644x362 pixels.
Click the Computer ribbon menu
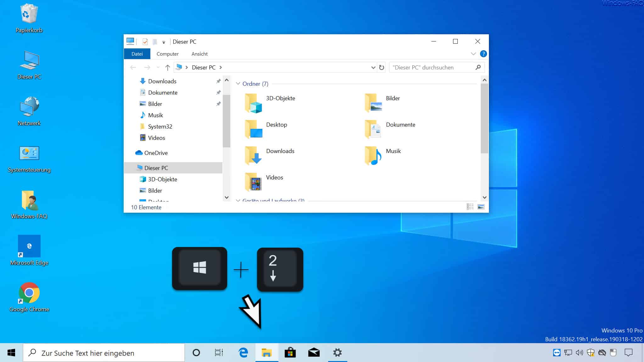point(167,53)
